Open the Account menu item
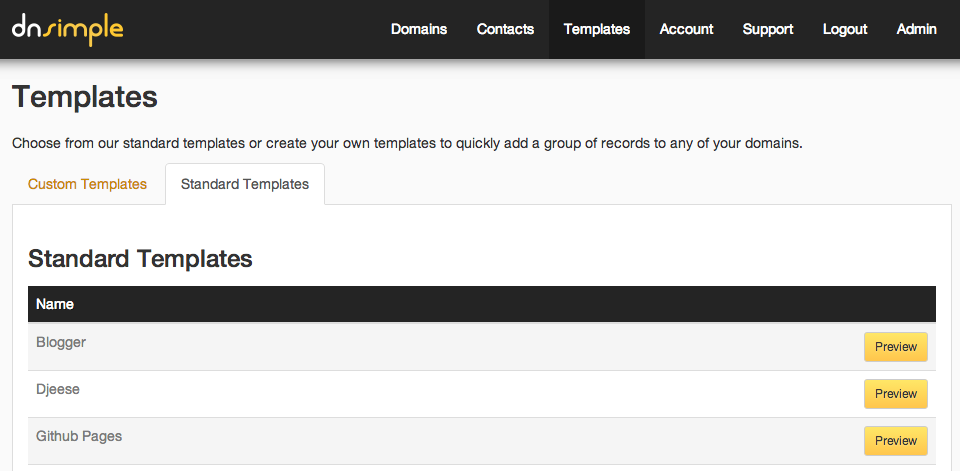This screenshot has height=471, width=960. click(686, 29)
